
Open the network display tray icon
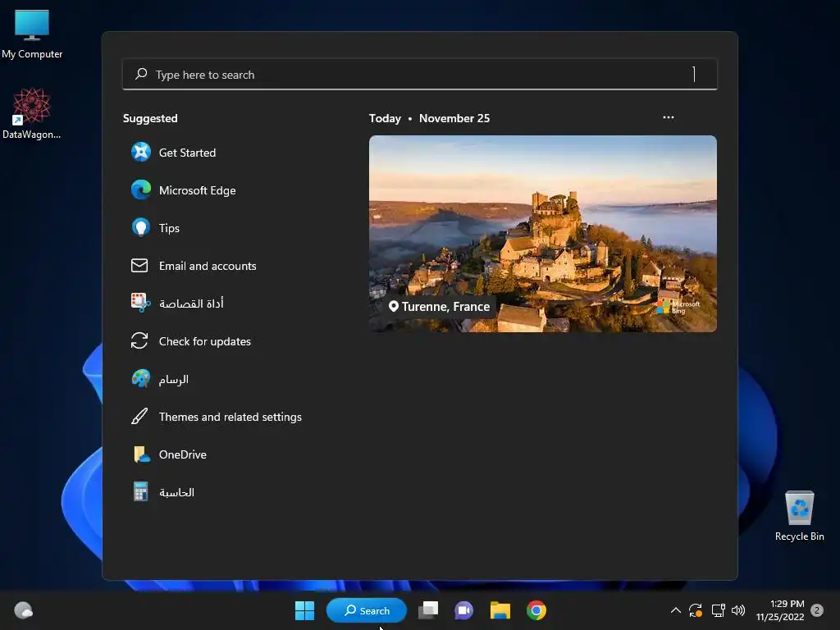click(718, 610)
